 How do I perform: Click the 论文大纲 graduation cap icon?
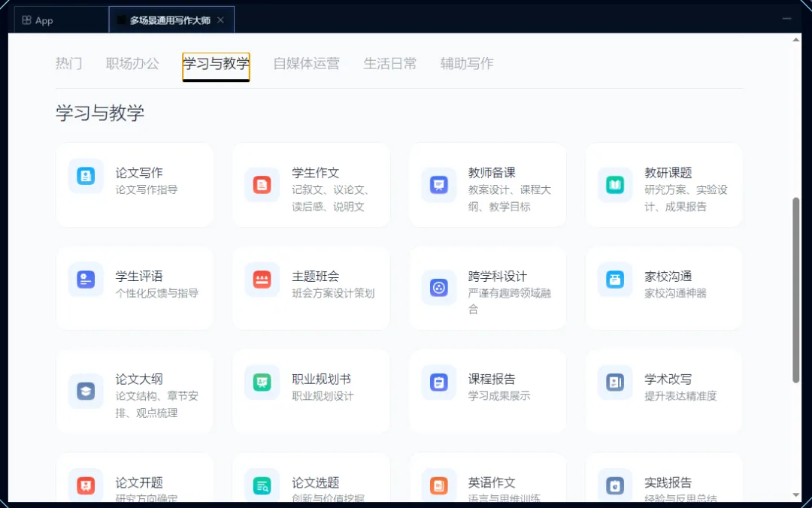pyautogui.click(x=86, y=391)
